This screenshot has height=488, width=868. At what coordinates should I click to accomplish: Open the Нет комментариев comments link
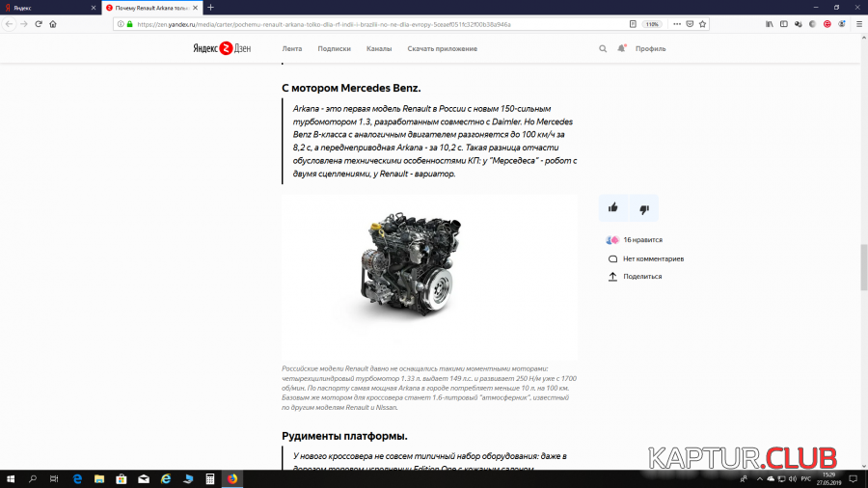[x=652, y=258]
